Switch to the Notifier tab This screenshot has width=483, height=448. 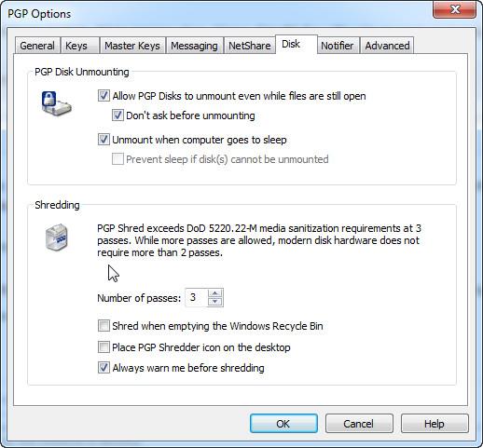pyautogui.click(x=338, y=46)
